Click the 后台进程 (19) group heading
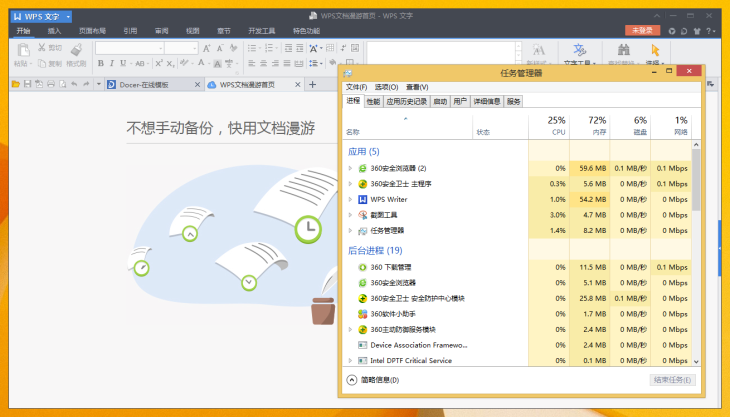 pyautogui.click(x=375, y=250)
